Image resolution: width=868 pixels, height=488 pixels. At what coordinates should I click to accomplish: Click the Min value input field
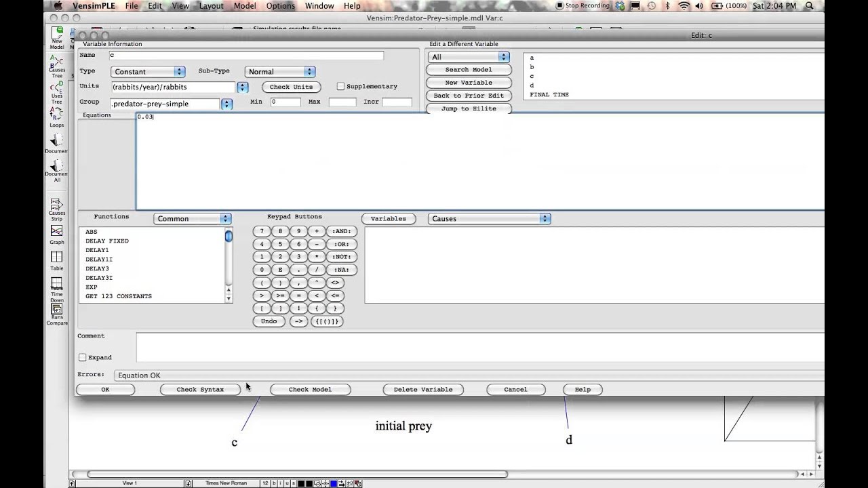(x=285, y=102)
